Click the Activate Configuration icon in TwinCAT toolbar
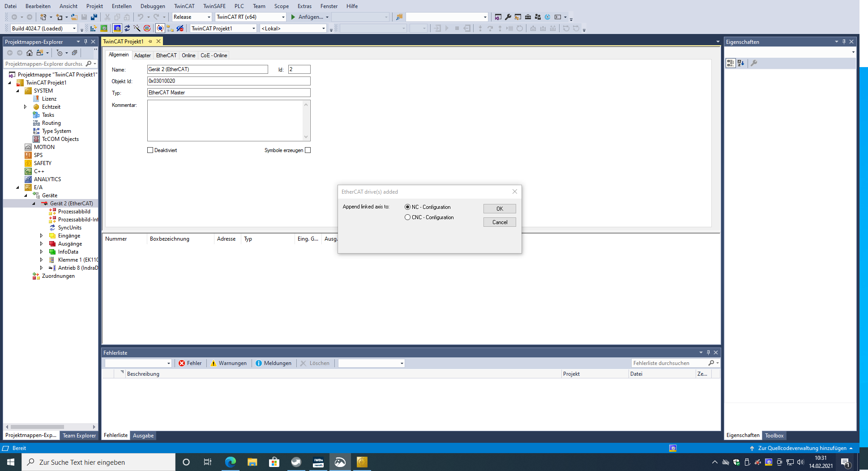The height and width of the screenshot is (471, 868). (94, 28)
